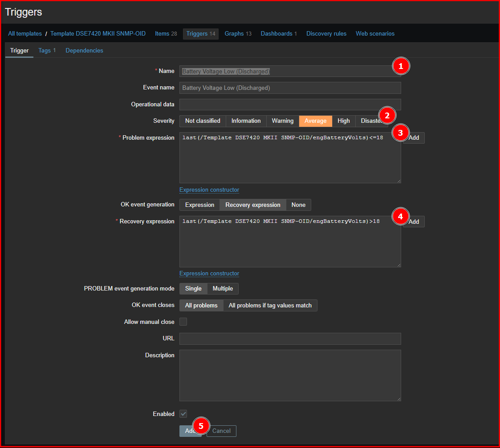
Task: Open the Triggers 14 section
Action: click(200, 34)
